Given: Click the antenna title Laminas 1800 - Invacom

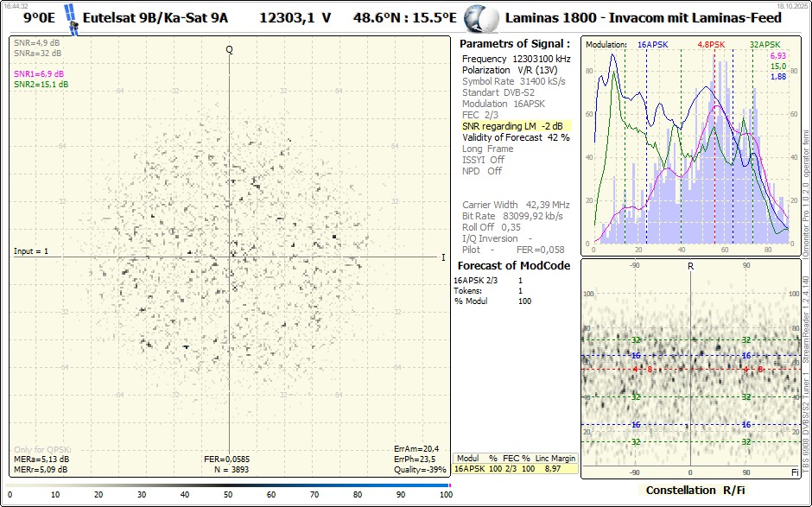Looking at the screenshot, I should click(x=644, y=18).
